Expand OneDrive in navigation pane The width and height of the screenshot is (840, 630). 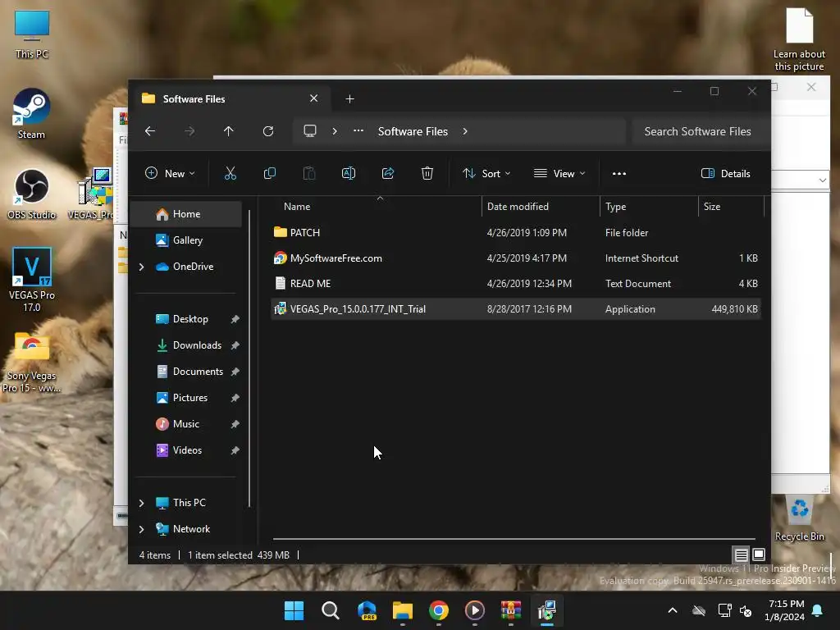pos(141,267)
